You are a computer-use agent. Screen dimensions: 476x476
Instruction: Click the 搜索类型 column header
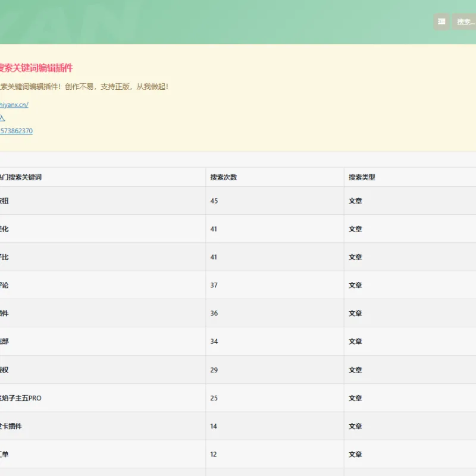(362, 177)
